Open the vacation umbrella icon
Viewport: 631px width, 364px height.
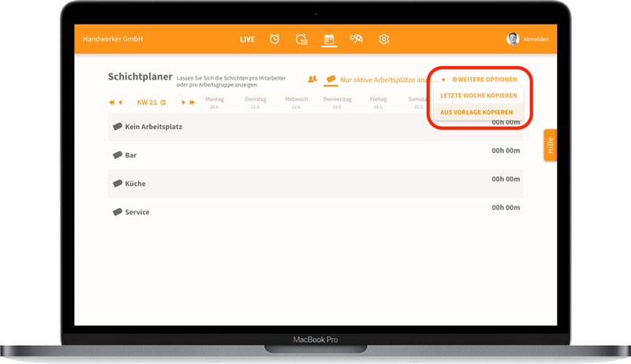[357, 39]
